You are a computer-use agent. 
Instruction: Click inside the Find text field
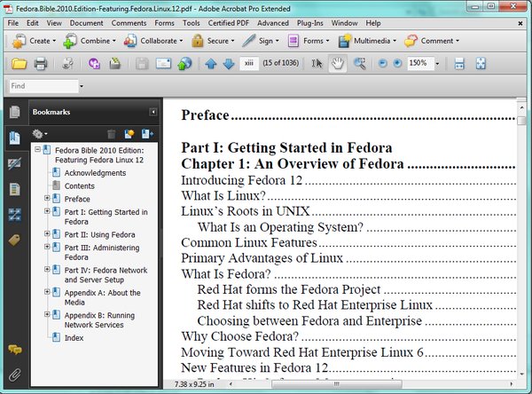click(43, 86)
